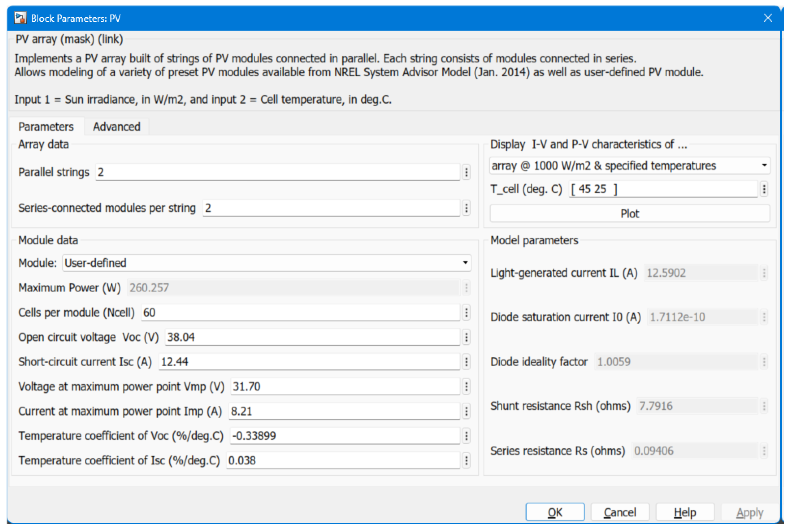Switch to the Advanced tab

(x=116, y=127)
